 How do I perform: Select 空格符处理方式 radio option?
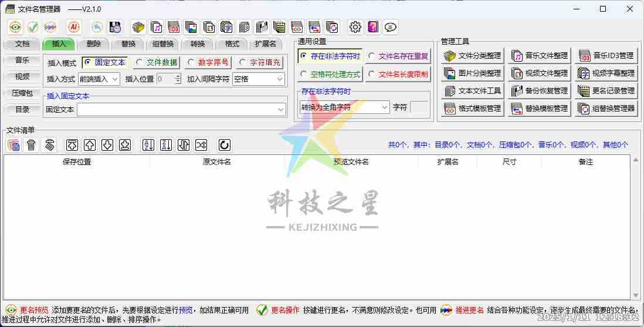coord(330,75)
